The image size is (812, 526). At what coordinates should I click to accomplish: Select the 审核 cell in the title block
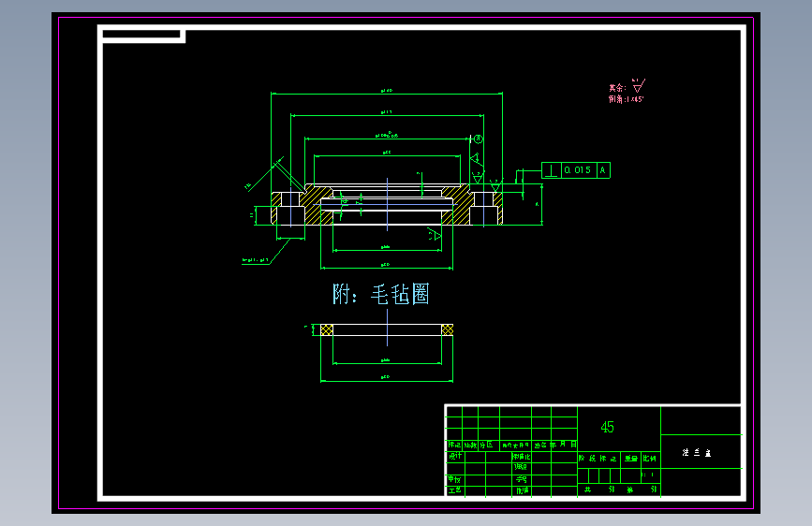point(454,479)
